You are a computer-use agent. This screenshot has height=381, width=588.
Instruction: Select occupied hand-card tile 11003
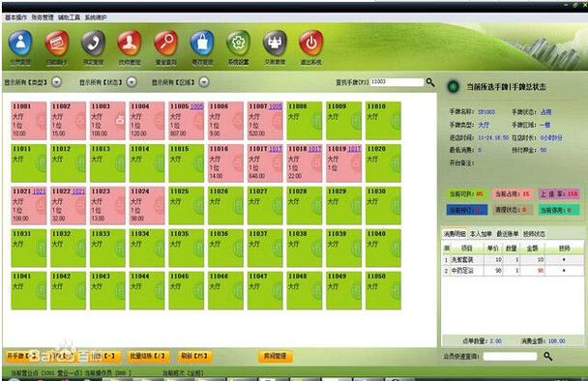(107, 121)
